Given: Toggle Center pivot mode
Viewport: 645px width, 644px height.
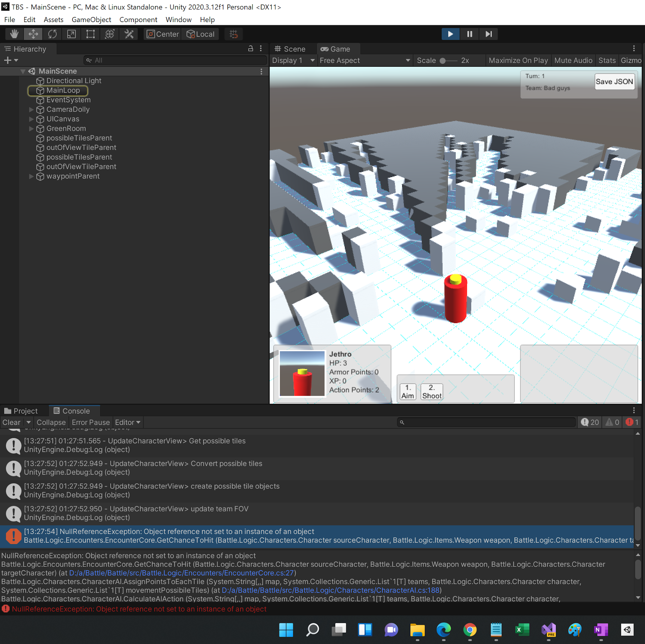Looking at the screenshot, I should 162,34.
